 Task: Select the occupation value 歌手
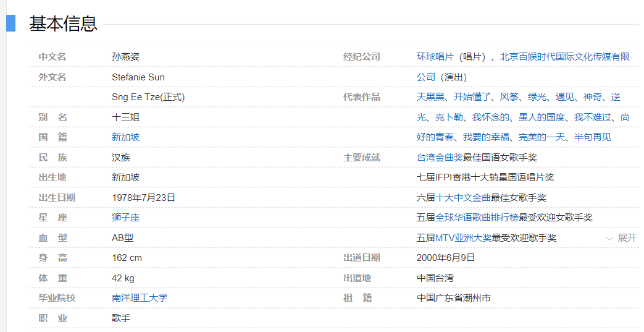coord(121,318)
